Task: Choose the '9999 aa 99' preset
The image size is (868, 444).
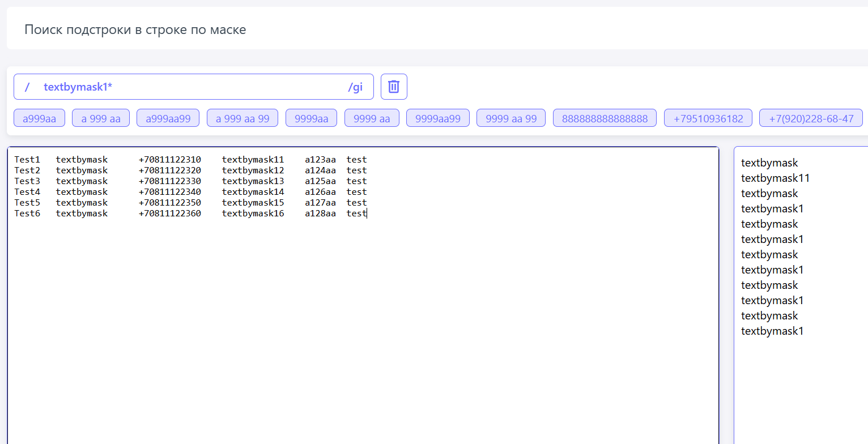Action: pyautogui.click(x=511, y=118)
